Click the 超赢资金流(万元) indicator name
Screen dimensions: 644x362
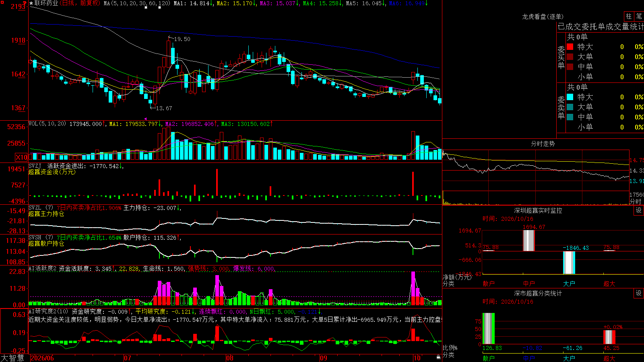pyautogui.click(x=52, y=172)
